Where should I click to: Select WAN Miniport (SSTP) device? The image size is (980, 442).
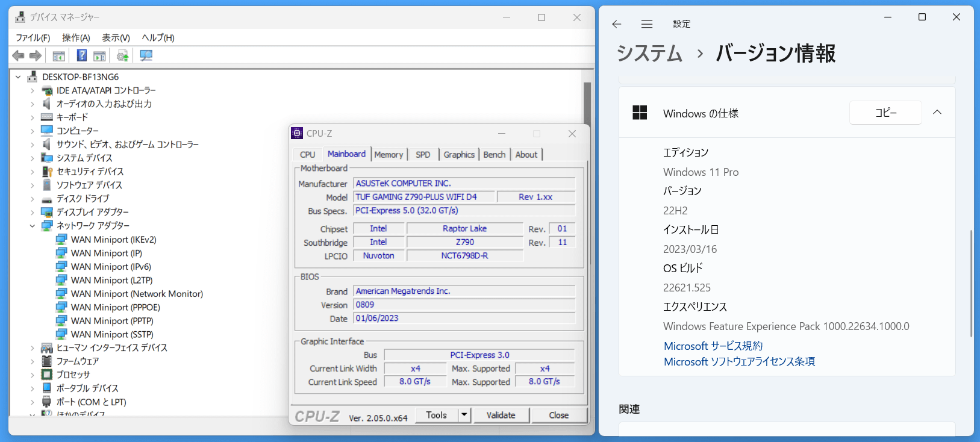click(112, 334)
